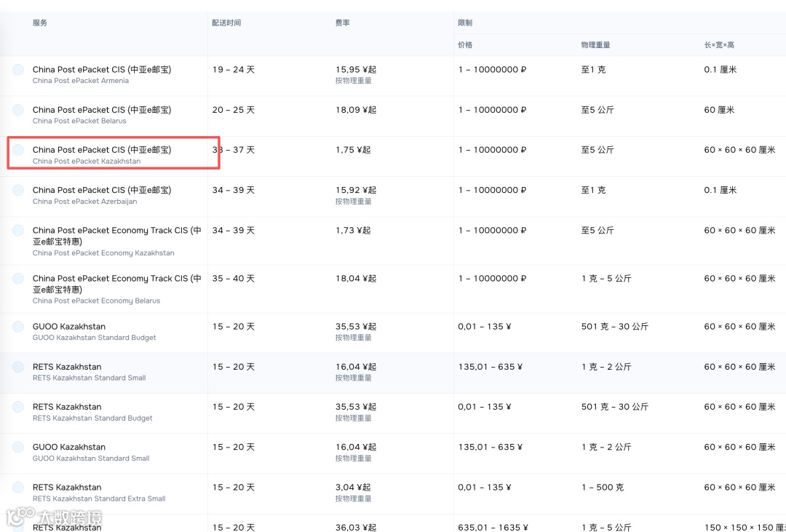
Task: Click the RETS Kazakhstan Standard Small subtitle
Action: click(90, 378)
